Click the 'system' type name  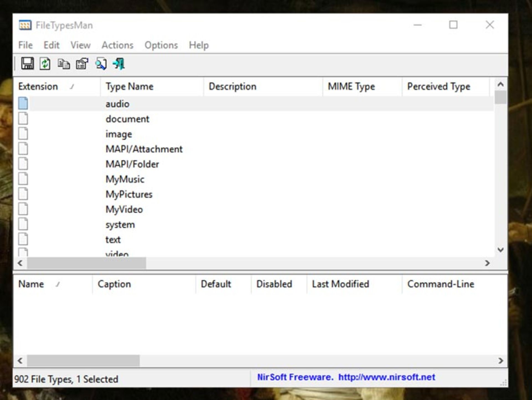pyautogui.click(x=120, y=225)
